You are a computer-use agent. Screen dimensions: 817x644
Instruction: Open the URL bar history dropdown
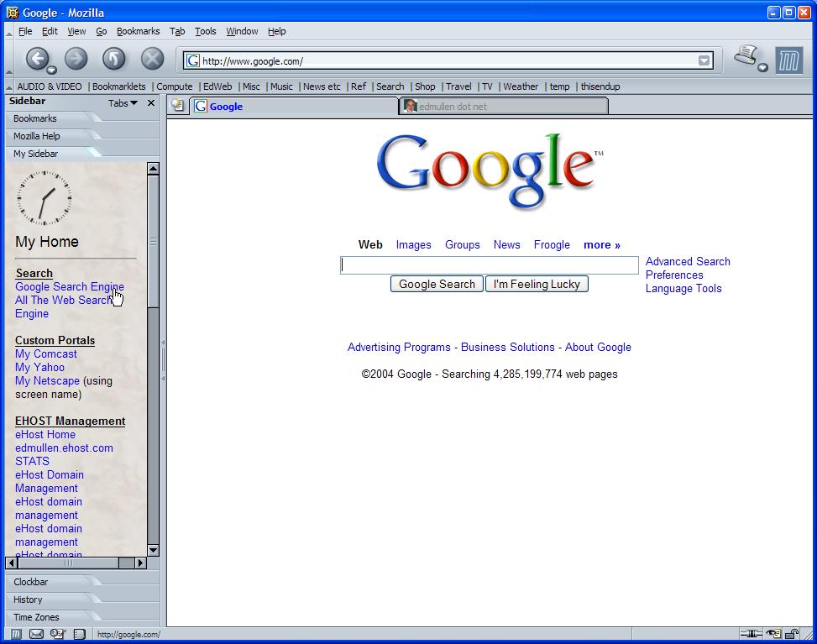click(x=704, y=60)
